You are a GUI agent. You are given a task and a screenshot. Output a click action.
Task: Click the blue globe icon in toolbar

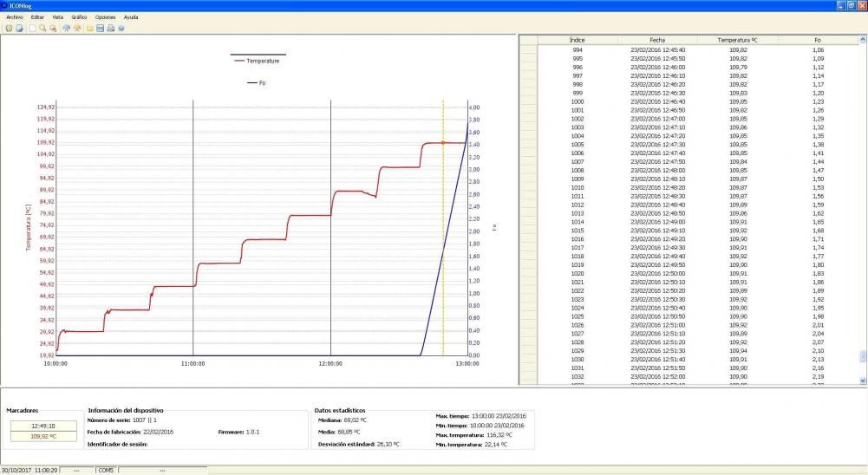click(121, 28)
